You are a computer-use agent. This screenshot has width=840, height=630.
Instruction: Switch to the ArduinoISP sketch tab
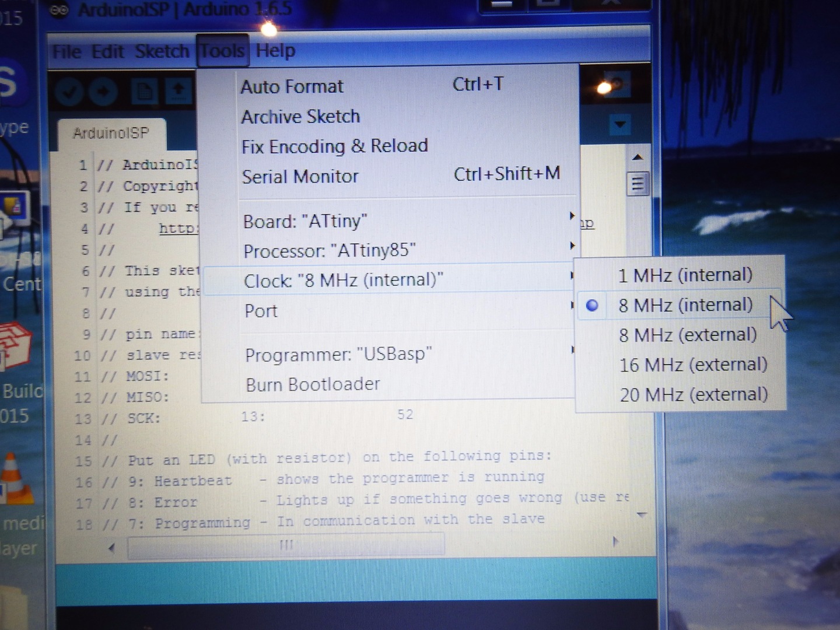click(111, 134)
